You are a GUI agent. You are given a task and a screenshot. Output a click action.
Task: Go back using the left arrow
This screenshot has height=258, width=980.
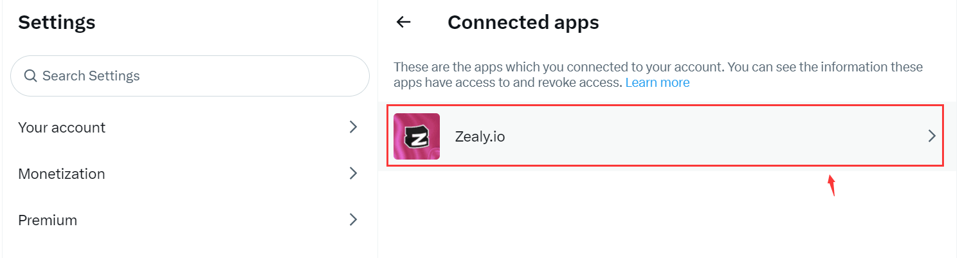pyautogui.click(x=403, y=23)
